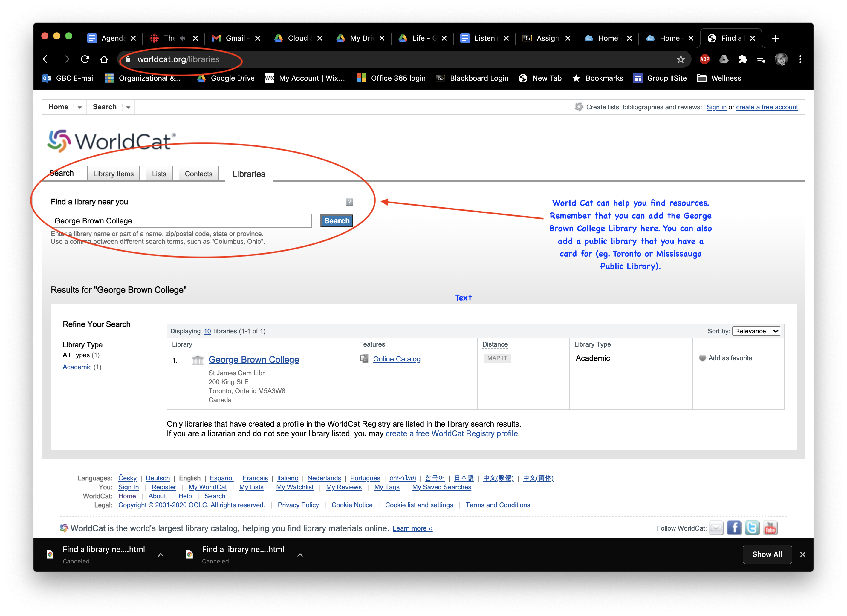The width and height of the screenshot is (847, 616).
Task: Open GBC E-mail bookmark
Action: pos(68,78)
